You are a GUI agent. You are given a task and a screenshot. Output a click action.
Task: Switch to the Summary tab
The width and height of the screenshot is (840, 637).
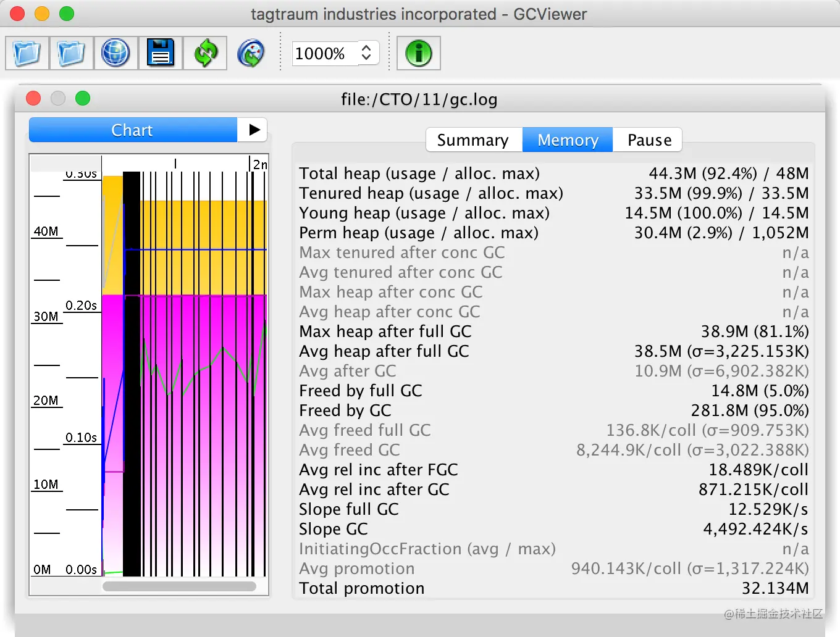[474, 140]
